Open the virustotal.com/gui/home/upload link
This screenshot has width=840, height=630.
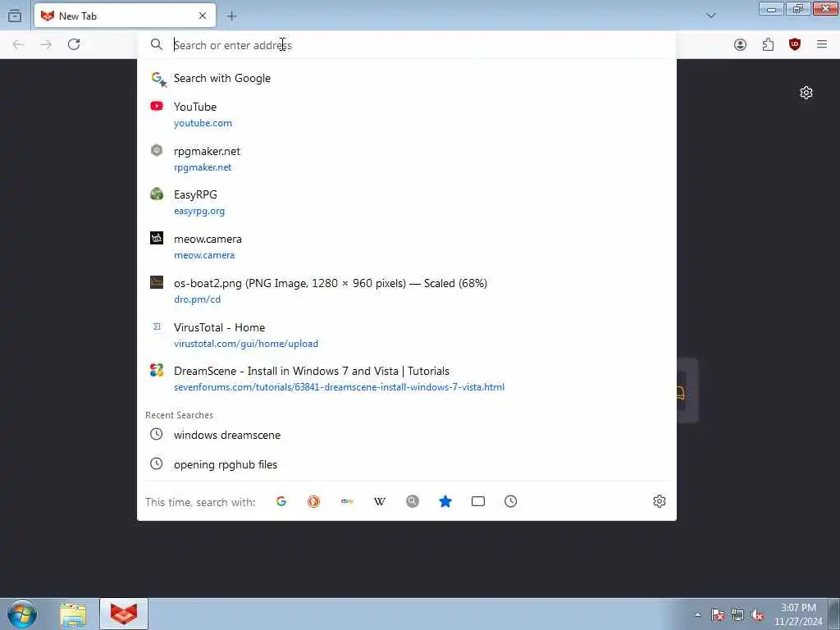tap(246, 344)
